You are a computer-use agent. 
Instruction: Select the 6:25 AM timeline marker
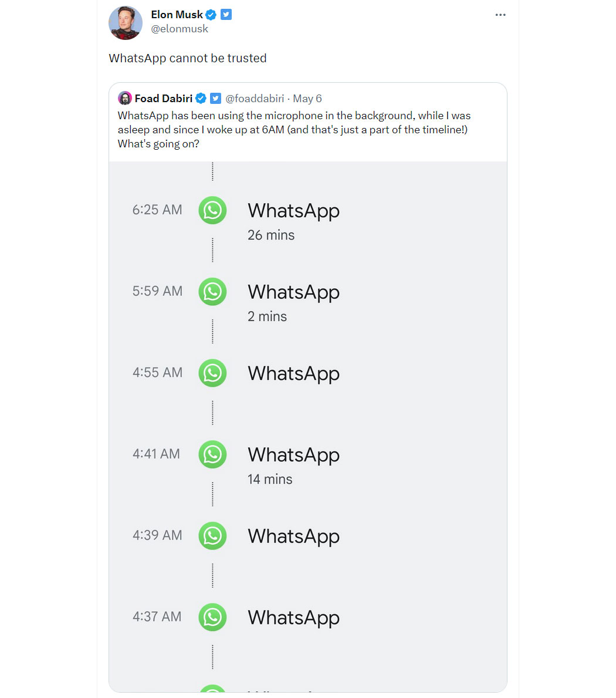point(157,210)
